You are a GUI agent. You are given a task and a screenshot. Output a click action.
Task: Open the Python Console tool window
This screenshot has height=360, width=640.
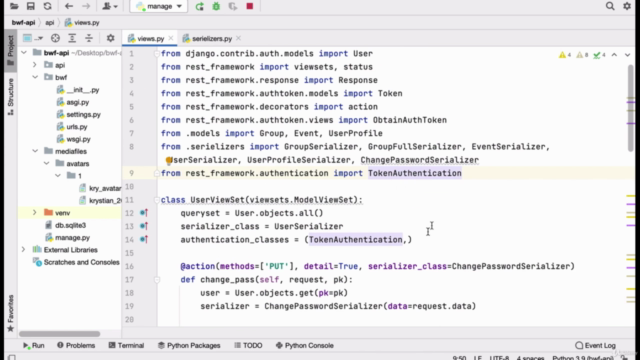tap(304, 345)
